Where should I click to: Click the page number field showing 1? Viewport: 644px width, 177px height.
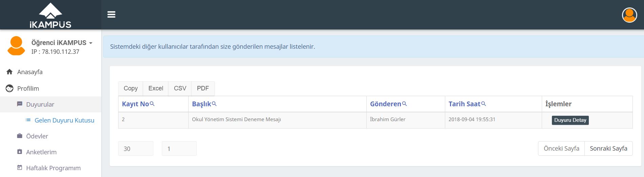(x=179, y=149)
